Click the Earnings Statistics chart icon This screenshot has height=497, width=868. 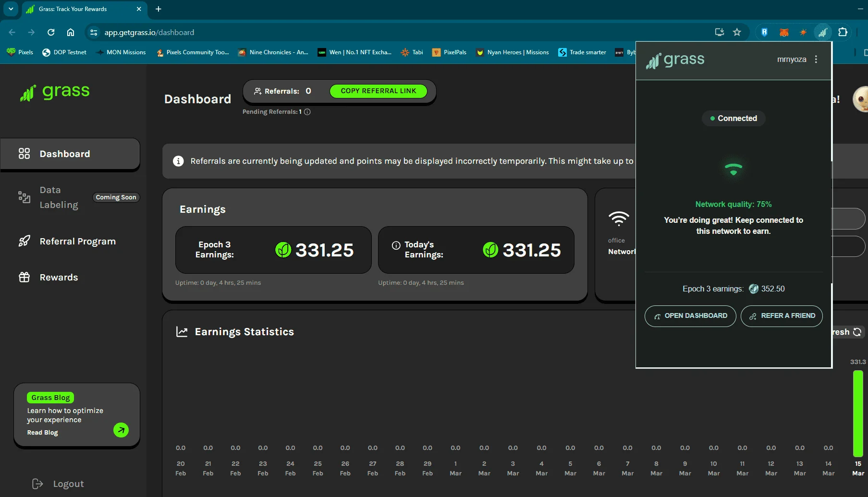[x=182, y=332]
